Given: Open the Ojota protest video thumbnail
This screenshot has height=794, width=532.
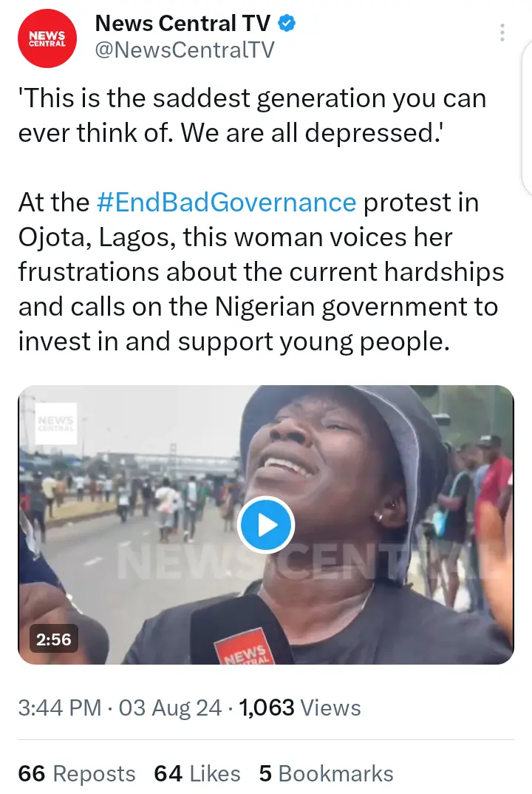Looking at the screenshot, I should pos(266,525).
